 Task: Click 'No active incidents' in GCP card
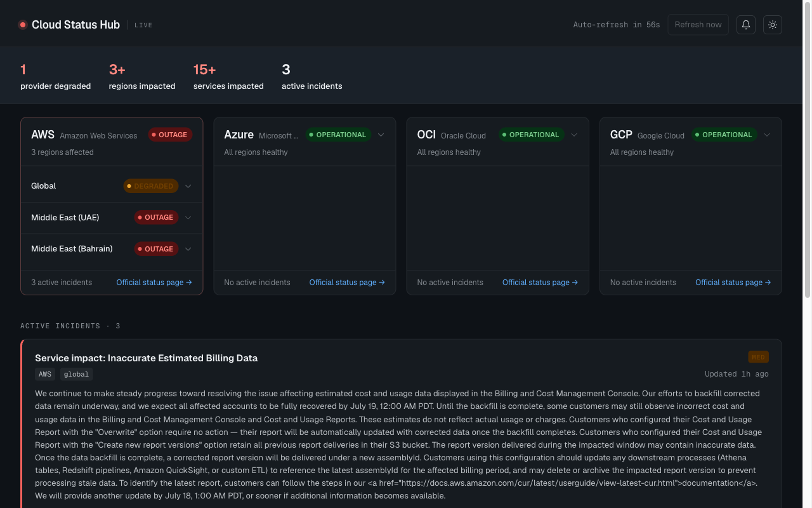[643, 283]
